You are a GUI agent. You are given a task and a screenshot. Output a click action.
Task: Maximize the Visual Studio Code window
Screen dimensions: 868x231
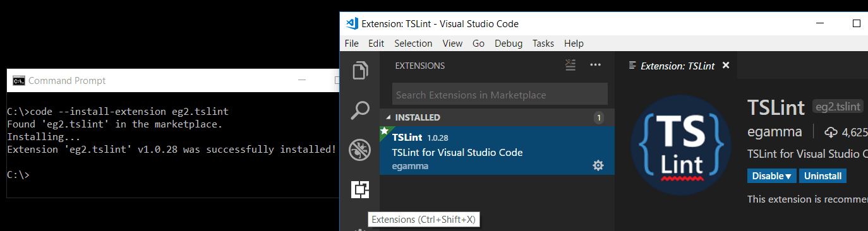[857, 24]
